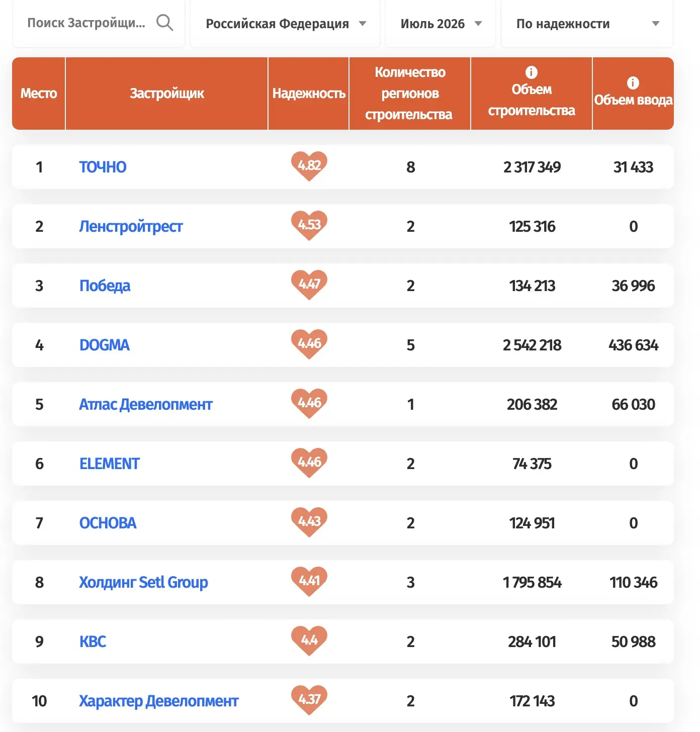Click the 4.41 heart for Холдинг Setl Group
The height and width of the screenshot is (732, 700).
point(309,581)
